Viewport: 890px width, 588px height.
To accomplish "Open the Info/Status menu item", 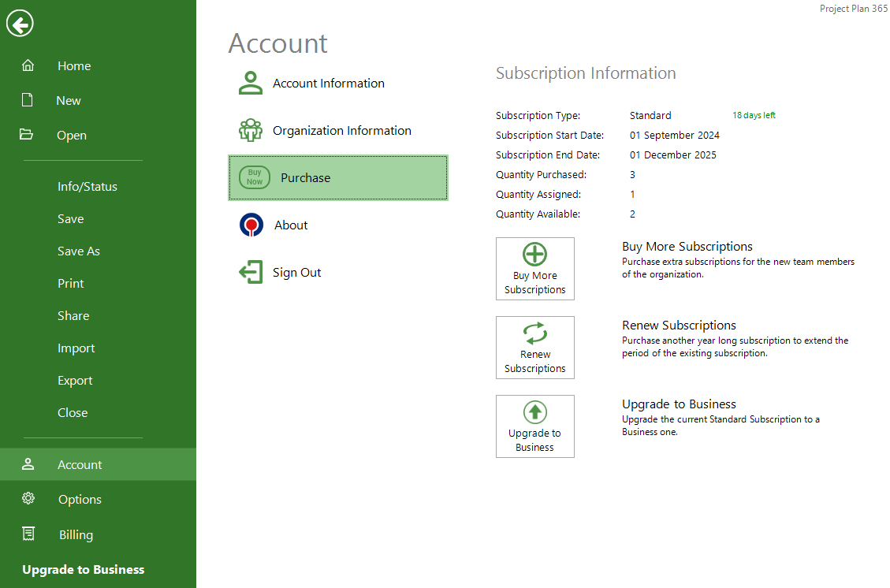I will coord(87,187).
